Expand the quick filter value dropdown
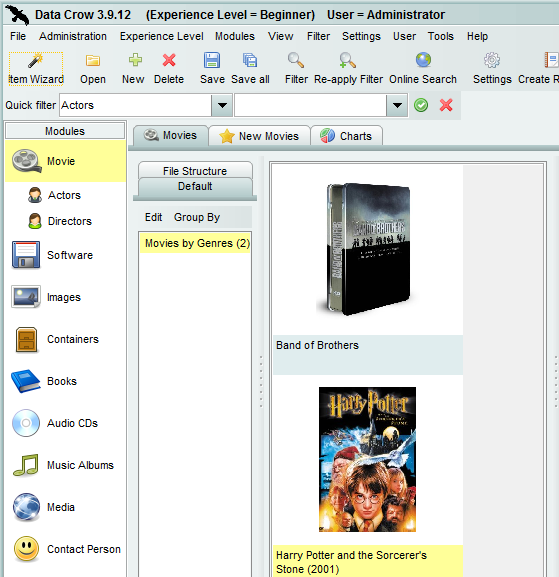559x577 pixels. (x=397, y=105)
